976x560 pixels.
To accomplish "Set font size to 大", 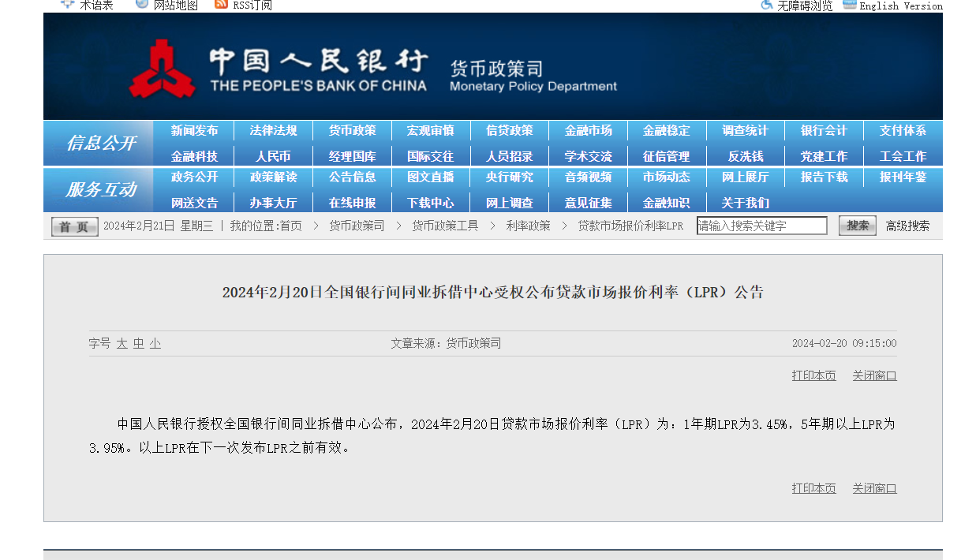I will pyautogui.click(x=122, y=344).
